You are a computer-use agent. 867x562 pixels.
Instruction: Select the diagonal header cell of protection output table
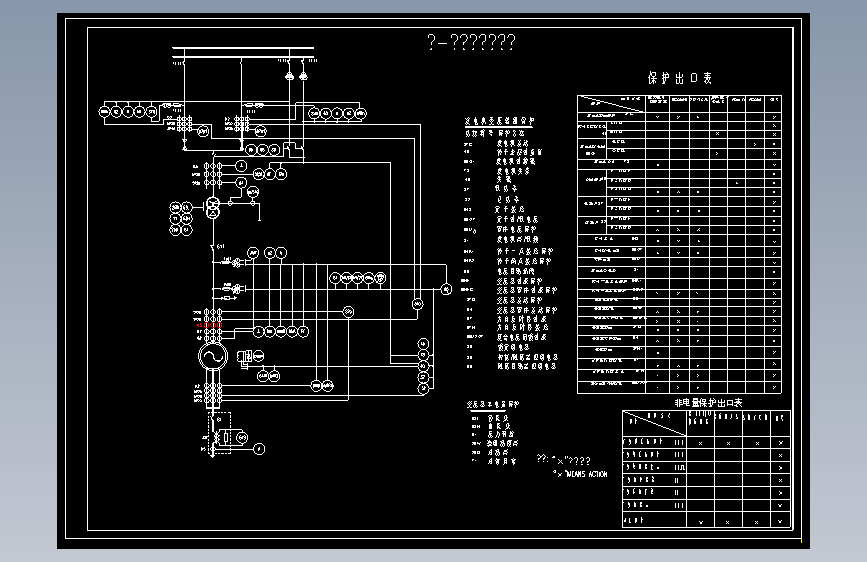click(612, 103)
